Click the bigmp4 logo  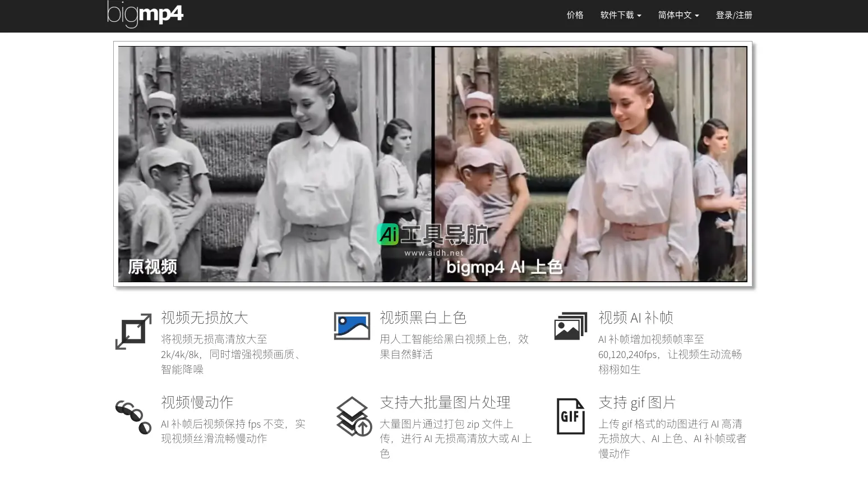[145, 14]
